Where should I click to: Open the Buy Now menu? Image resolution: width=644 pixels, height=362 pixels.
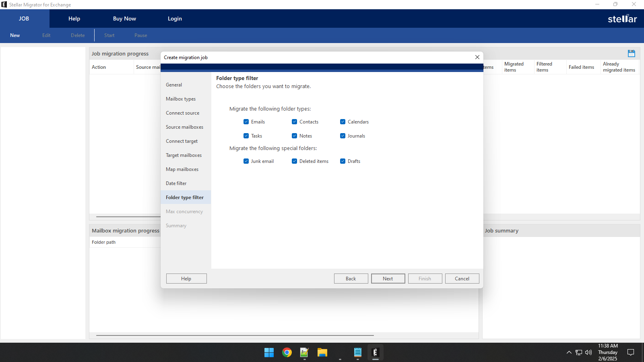coord(124,19)
